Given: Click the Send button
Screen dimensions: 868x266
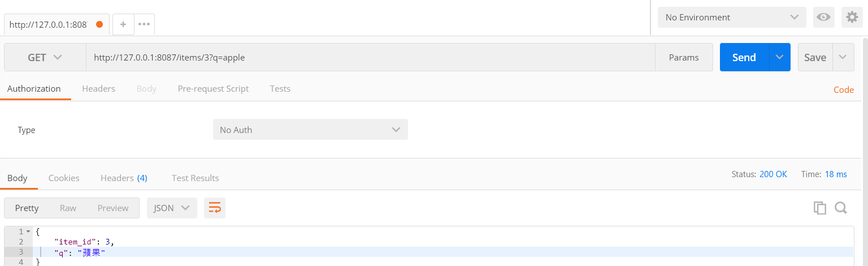Looking at the screenshot, I should (744, 57).
